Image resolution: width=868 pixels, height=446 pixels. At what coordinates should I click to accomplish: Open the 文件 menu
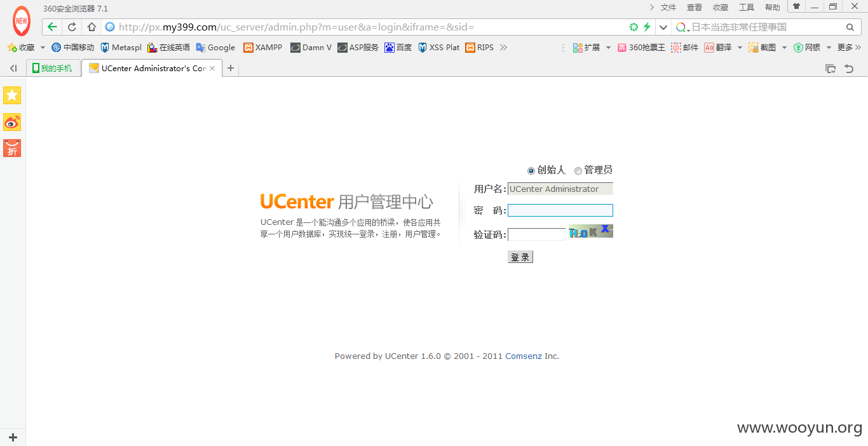[668, 8]
